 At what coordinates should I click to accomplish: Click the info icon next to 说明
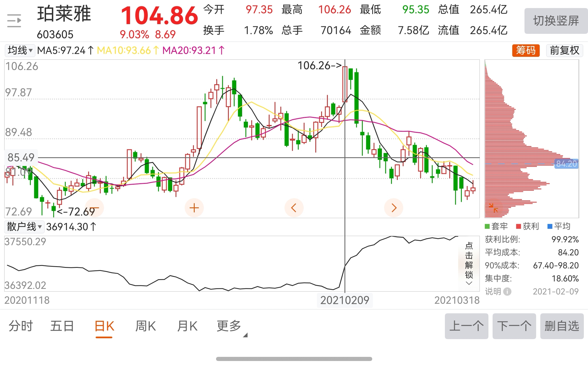(507, 292)
